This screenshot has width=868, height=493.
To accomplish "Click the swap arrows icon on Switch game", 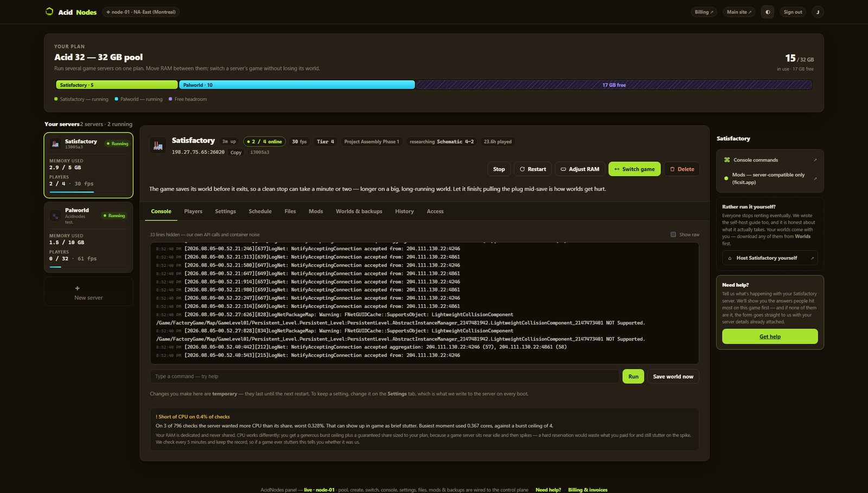I will (617, 169).
